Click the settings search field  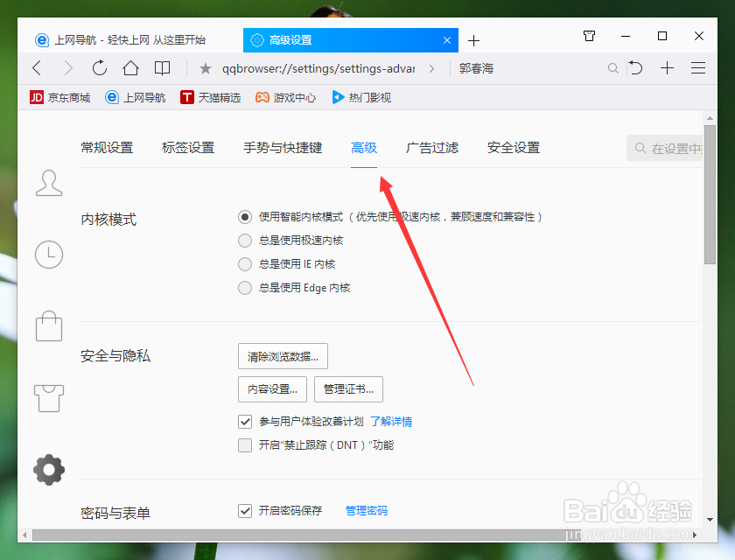click(x=665, y=149)
